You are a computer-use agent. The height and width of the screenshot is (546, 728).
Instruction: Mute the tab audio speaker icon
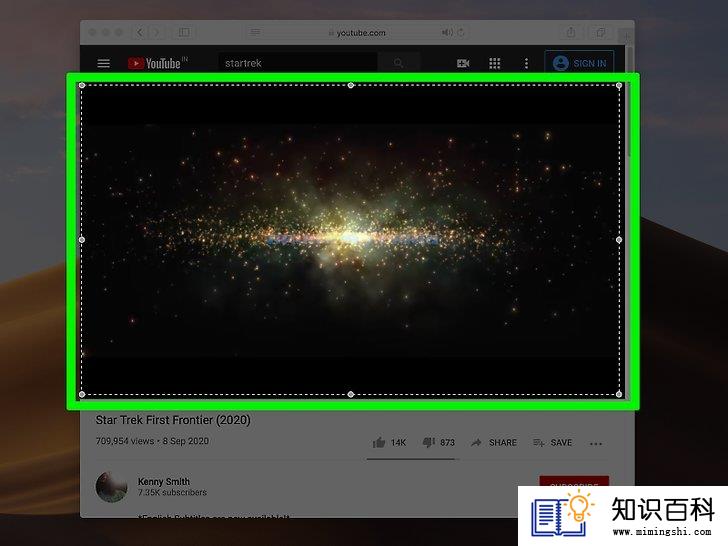pos(447,32)
